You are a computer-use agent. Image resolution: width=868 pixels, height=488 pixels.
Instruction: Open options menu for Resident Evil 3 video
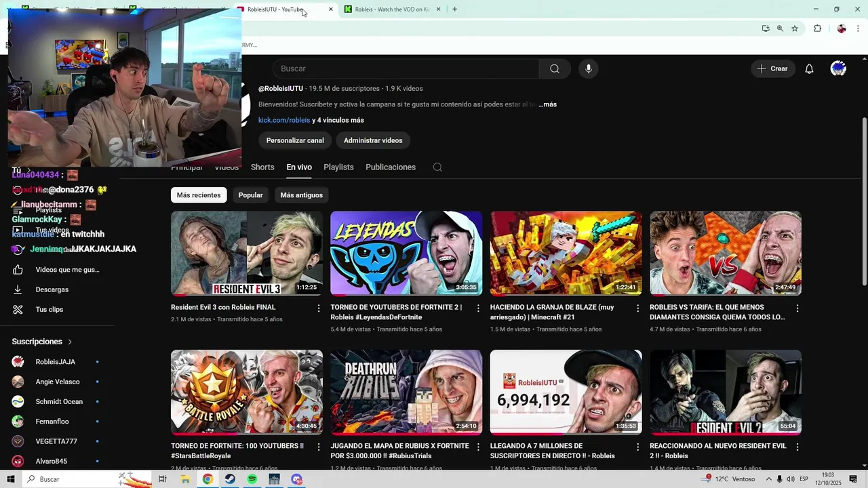pos(319,308)
